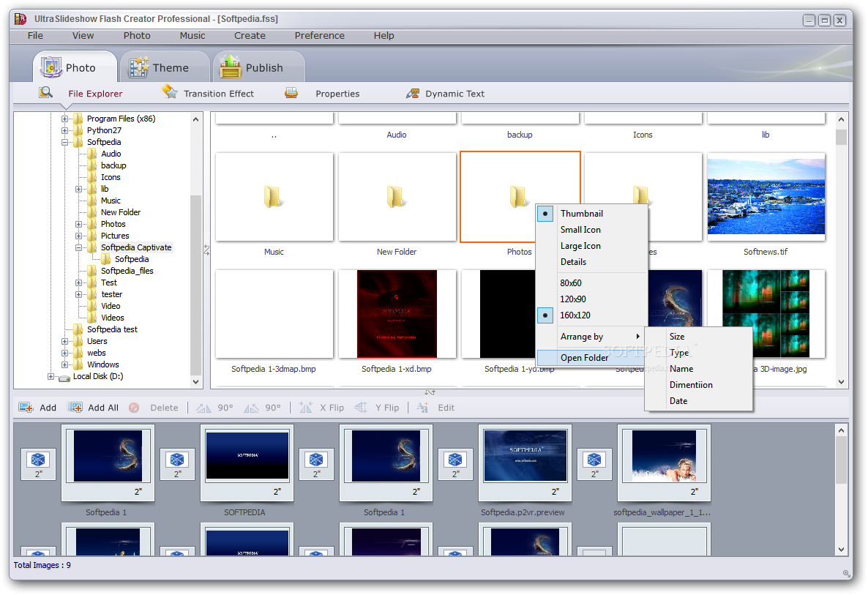The height and width of the screenshot is (595, 868).
Task: Open the Create menu
Action: coord(250,35)
